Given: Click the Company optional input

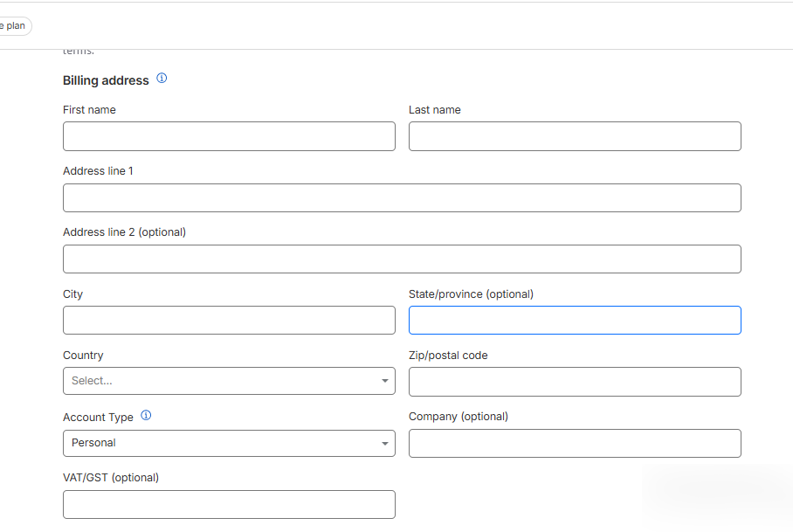Looking at the screenshot, I should 575,443.
